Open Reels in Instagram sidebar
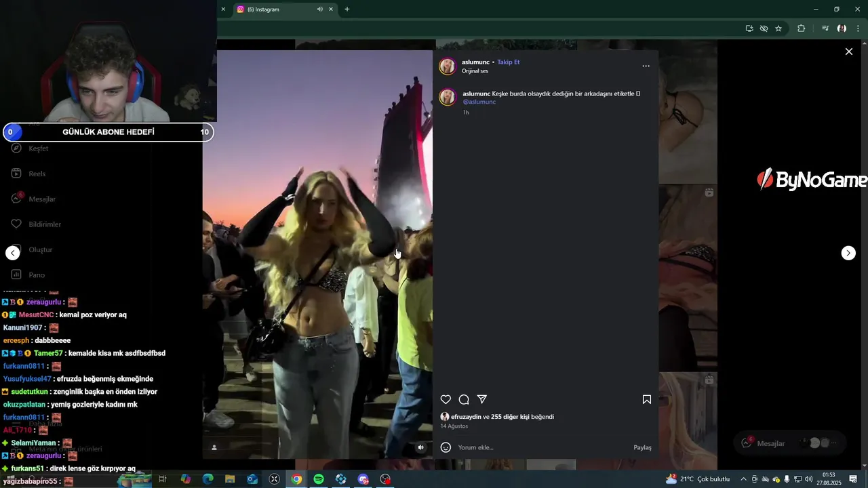The image size is (868, 488). pos(28,174)
